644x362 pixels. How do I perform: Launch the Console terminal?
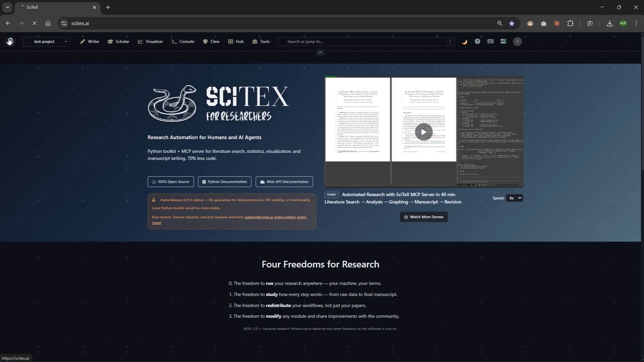(182, 41)
